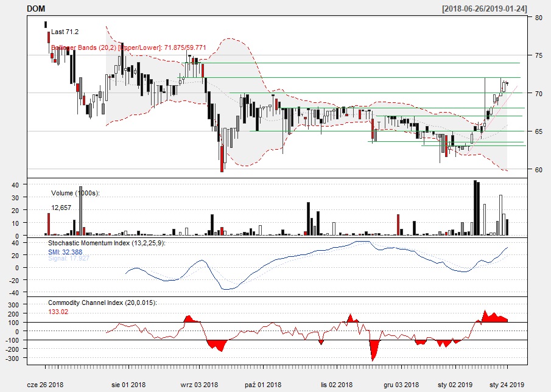This screenshot has height=392, width=551.
Task: Click the date range label 2018-06-26/2019-01-24
Action: [x=485, y=9]
